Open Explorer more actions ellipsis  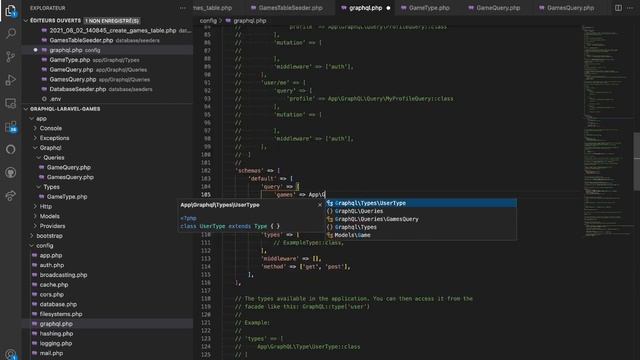182,8
